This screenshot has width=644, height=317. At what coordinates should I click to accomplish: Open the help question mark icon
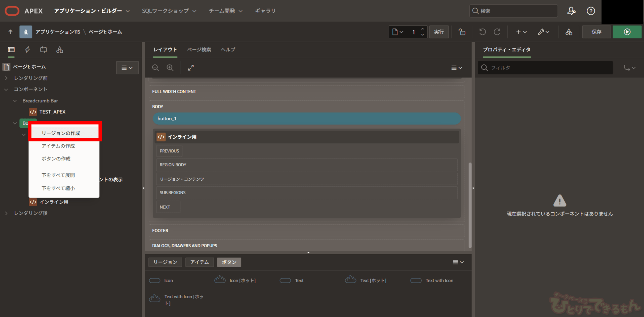point(590,11)
